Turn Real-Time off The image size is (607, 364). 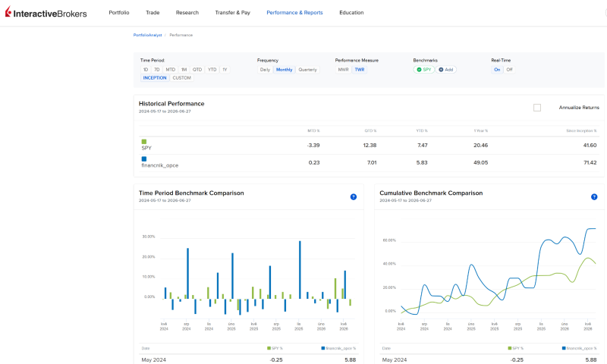point(509,70)
